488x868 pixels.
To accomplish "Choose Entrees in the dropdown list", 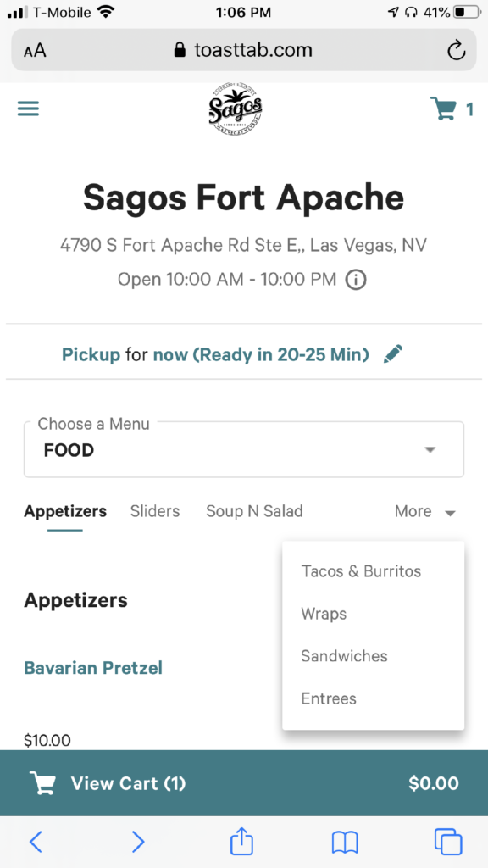I will click(x=329, y=698).
